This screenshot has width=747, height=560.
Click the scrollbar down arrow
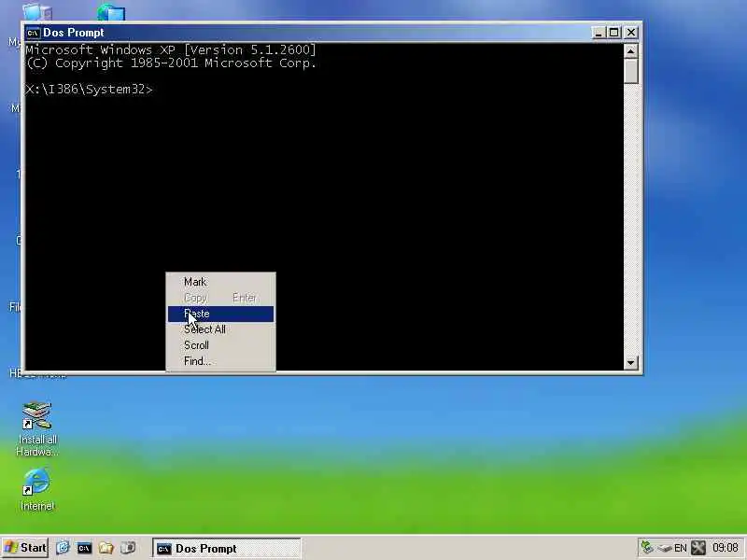click(630, 362)
